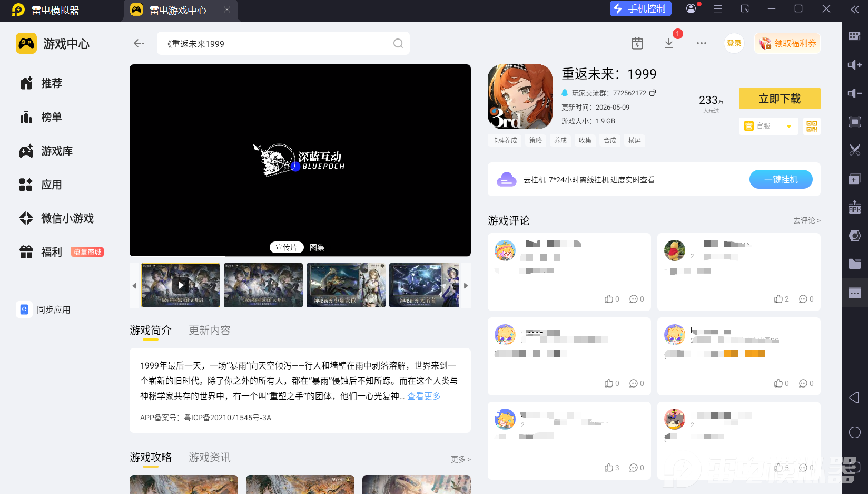Click the back arrow beside the search box

[139, 43]
